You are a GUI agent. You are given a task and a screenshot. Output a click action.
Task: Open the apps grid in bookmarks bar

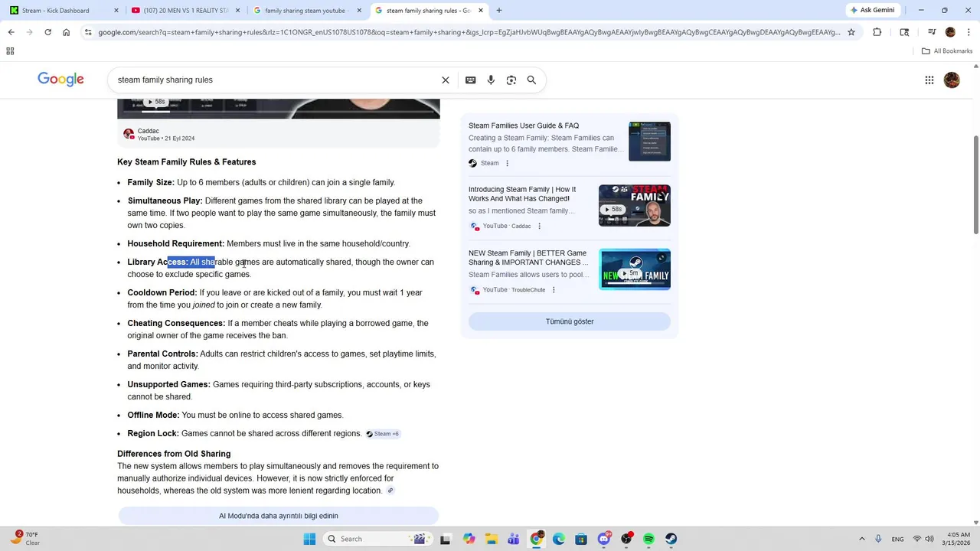(x=10, y=51)
